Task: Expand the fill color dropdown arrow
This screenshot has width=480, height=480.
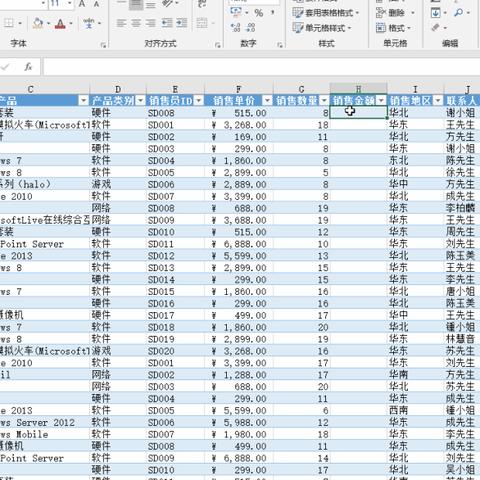Action: coord(48,24)
